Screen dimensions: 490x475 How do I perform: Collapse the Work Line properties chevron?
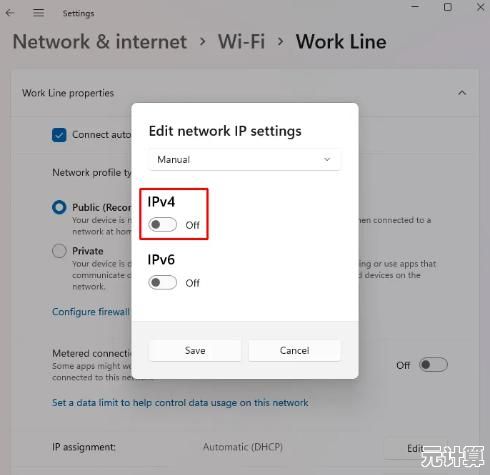pos(462,93)
